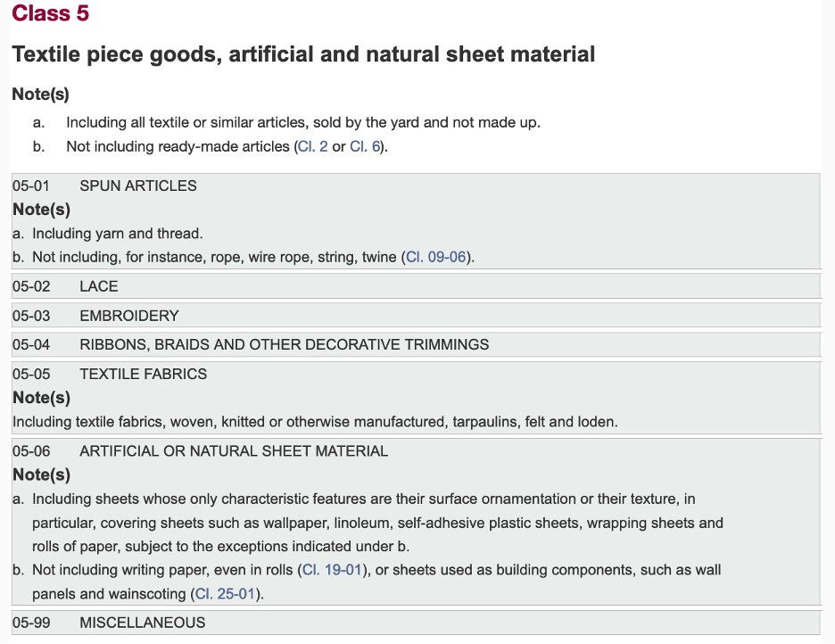Click the 'Including yarn and thread' note

(118, 234)
